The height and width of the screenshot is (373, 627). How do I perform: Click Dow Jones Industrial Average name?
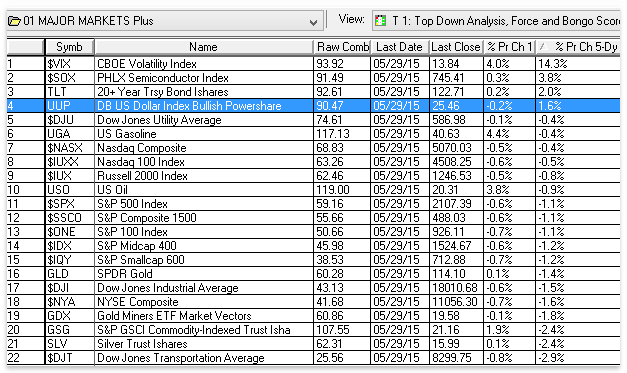[x=204, y=288]
